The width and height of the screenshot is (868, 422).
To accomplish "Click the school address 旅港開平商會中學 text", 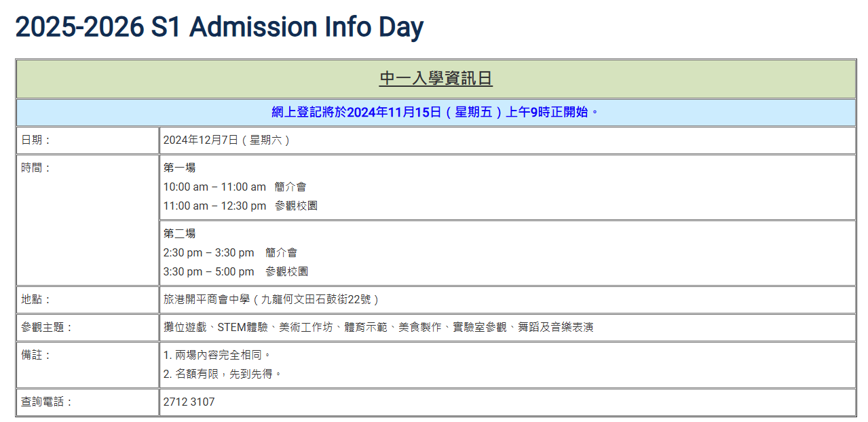I will pyautogui.click(x=271, y=299).
